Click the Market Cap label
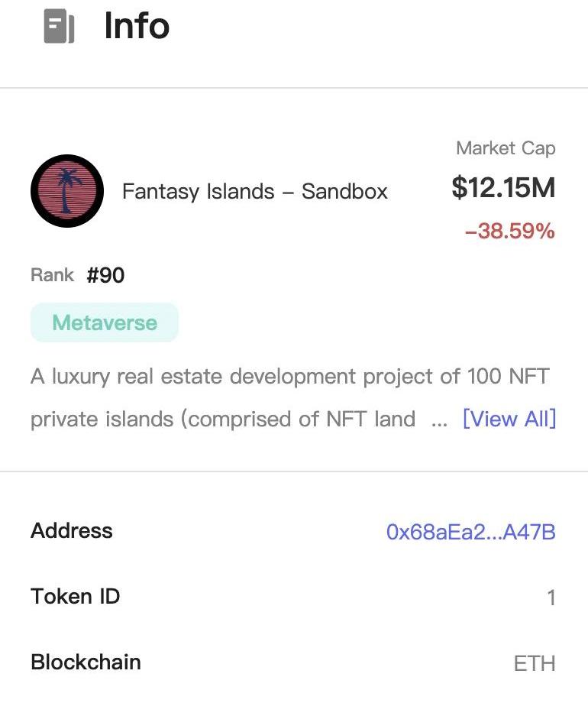The image size is (588, 703). (x=506, y=148)
